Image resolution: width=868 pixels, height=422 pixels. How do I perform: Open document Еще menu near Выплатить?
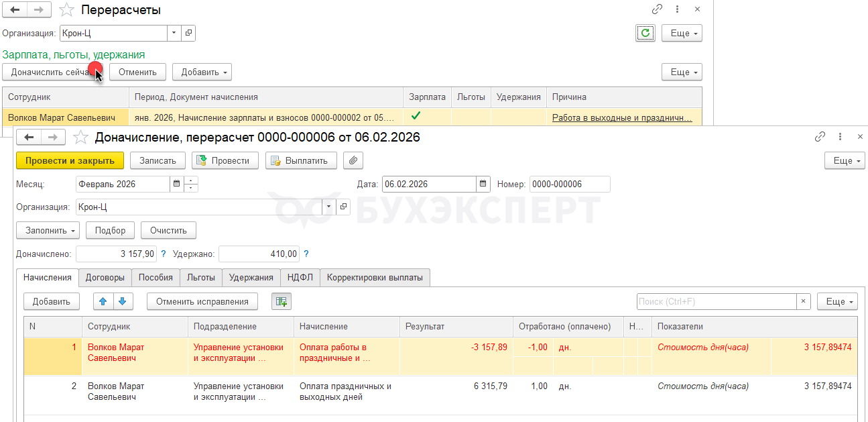[x=845, y=160]
